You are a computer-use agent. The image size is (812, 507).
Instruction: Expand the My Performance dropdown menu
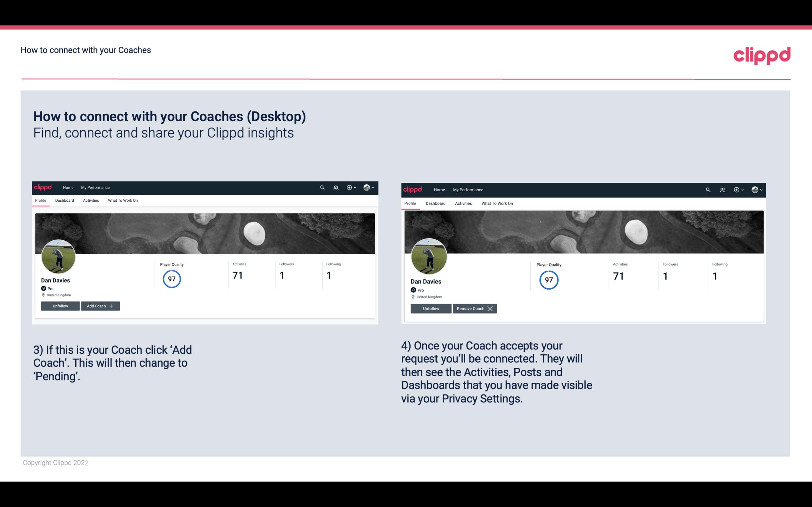(x=95, y=187)
